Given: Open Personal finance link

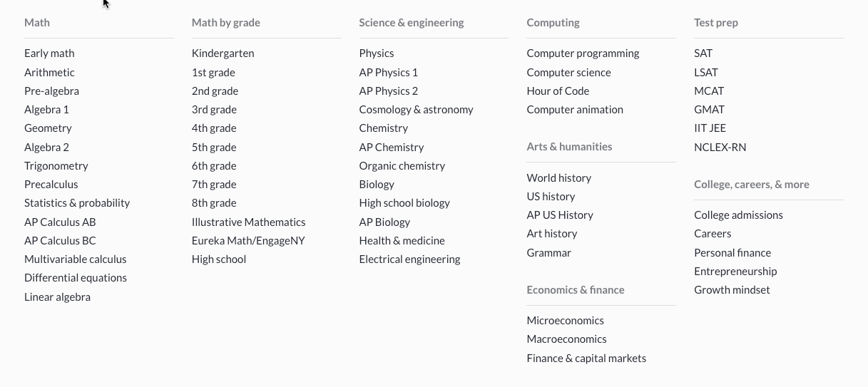Looking at the screenshot, I should 732,253.
